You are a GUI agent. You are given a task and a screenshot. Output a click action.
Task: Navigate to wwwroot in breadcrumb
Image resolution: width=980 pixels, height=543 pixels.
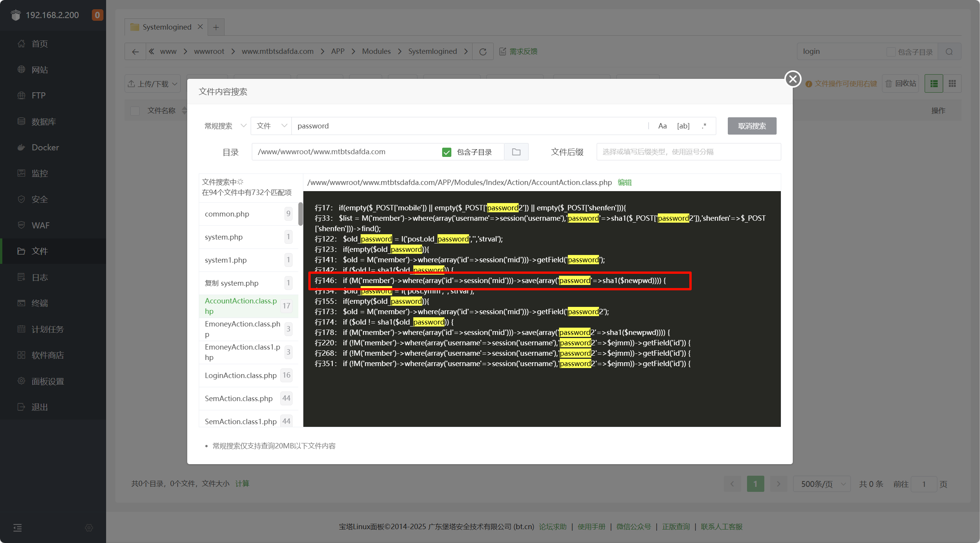[209, 52]
